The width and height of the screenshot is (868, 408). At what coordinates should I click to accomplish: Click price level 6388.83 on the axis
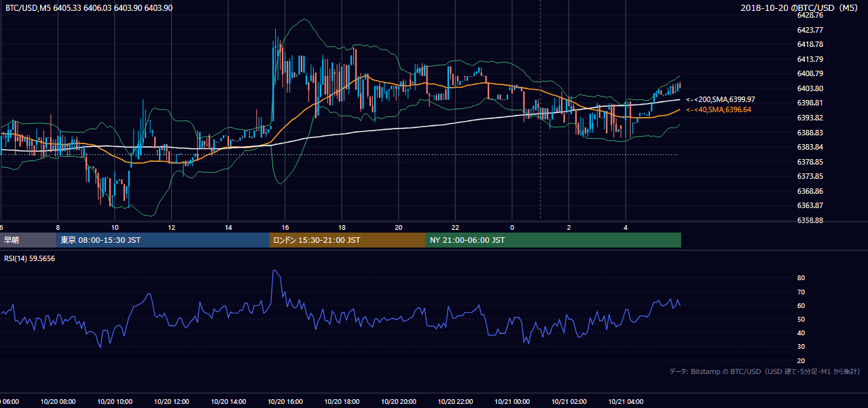click(810, 133)
